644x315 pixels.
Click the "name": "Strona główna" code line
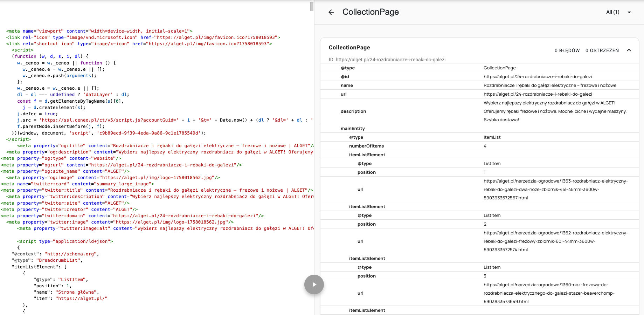point(67,292)
